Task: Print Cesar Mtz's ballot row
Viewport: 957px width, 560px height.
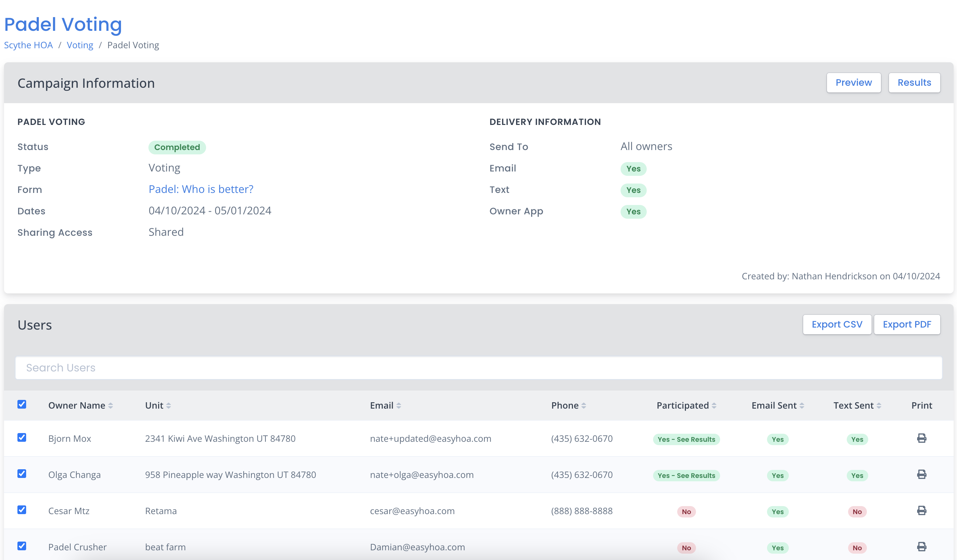Action: click(x=921, y=510)
